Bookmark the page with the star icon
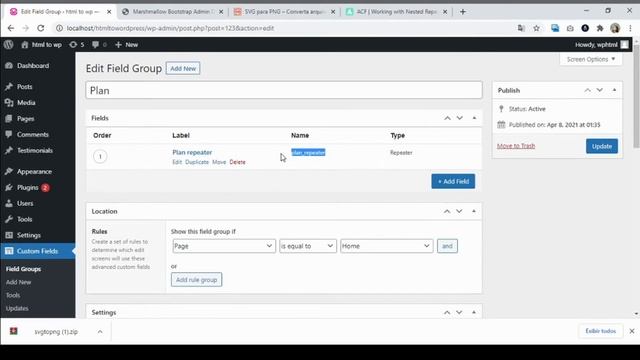The image size is (640, 360). (536, 28)
